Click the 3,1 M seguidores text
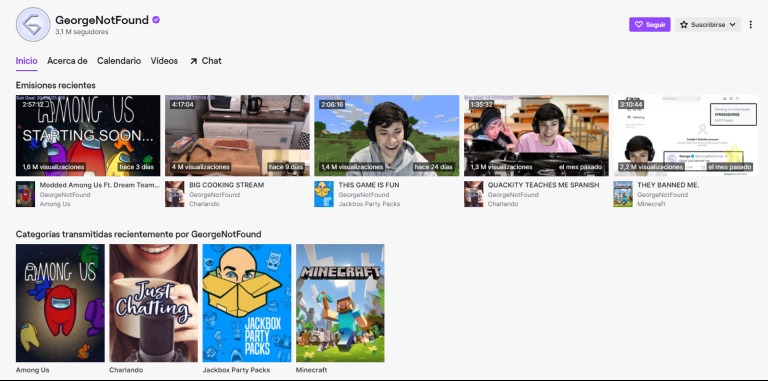 tap(82, 32)
